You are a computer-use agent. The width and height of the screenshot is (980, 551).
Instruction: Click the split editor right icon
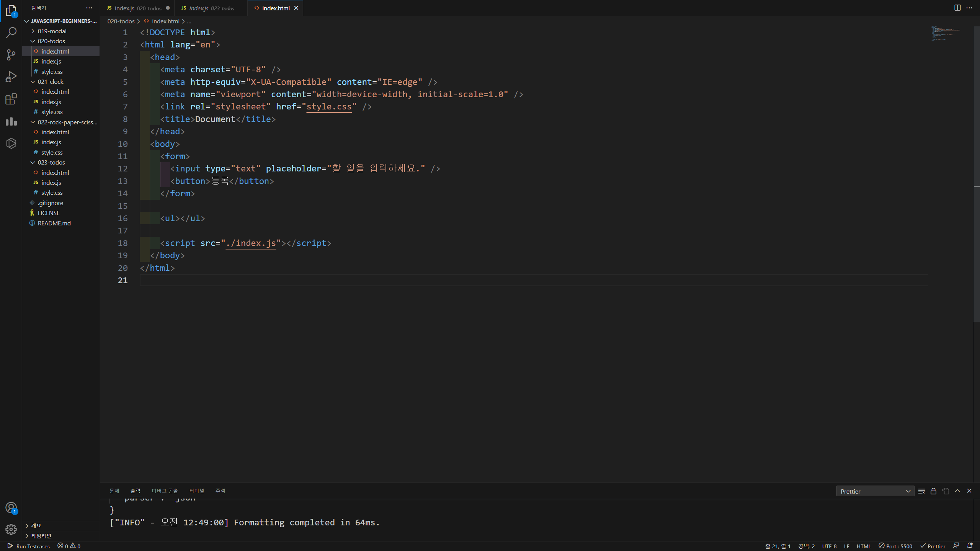click(957, 8)
